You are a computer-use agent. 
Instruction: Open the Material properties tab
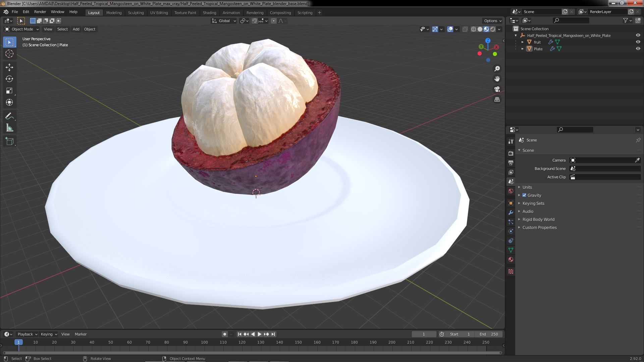coord(511,259)
